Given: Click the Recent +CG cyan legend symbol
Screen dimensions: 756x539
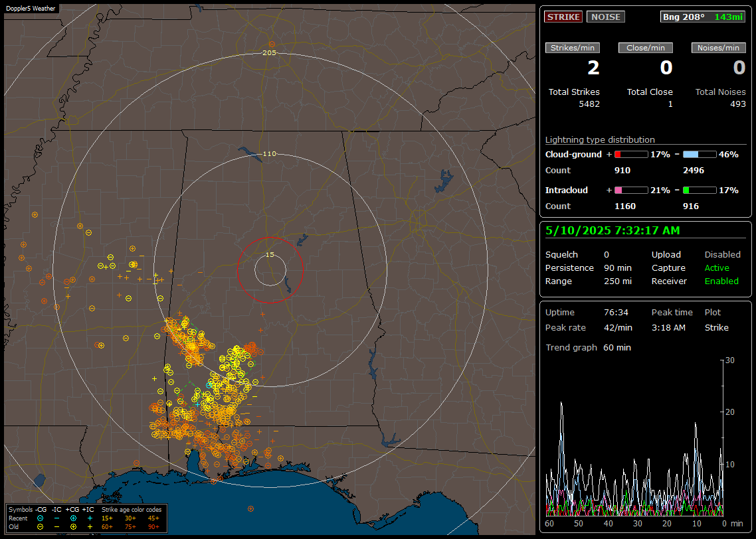Looking at the screenshot, I should (x=73, y=518).
